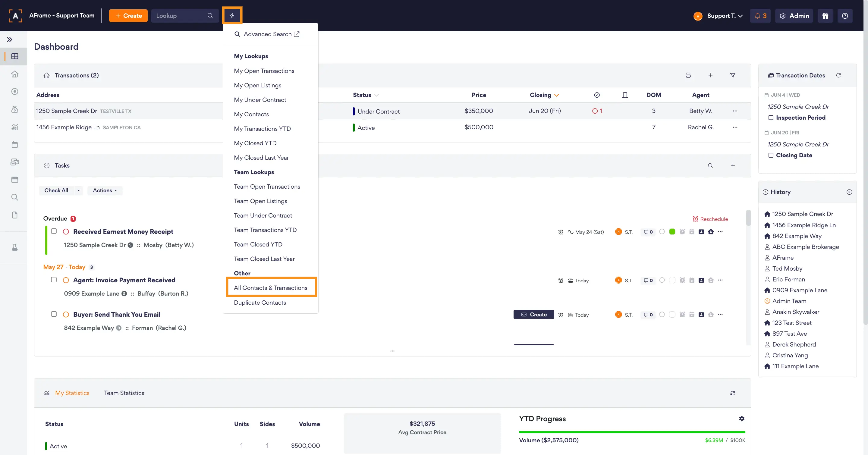Select All Contacts & Transactions lookup
The image size is (868, 455).
[270, 288]
